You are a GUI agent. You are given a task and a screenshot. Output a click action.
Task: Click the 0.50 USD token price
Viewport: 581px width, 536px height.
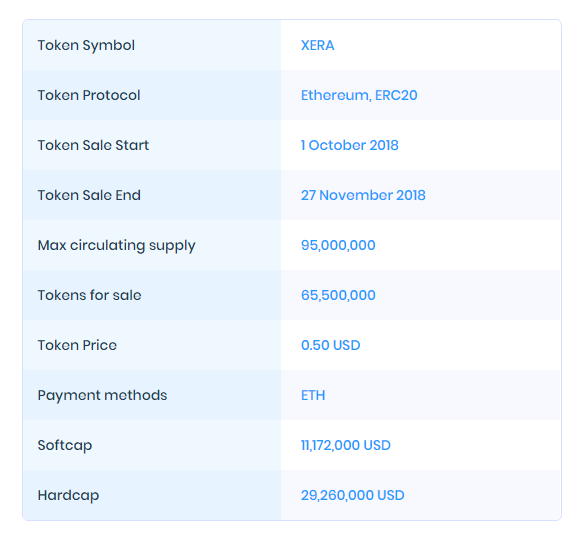[330, 345]
